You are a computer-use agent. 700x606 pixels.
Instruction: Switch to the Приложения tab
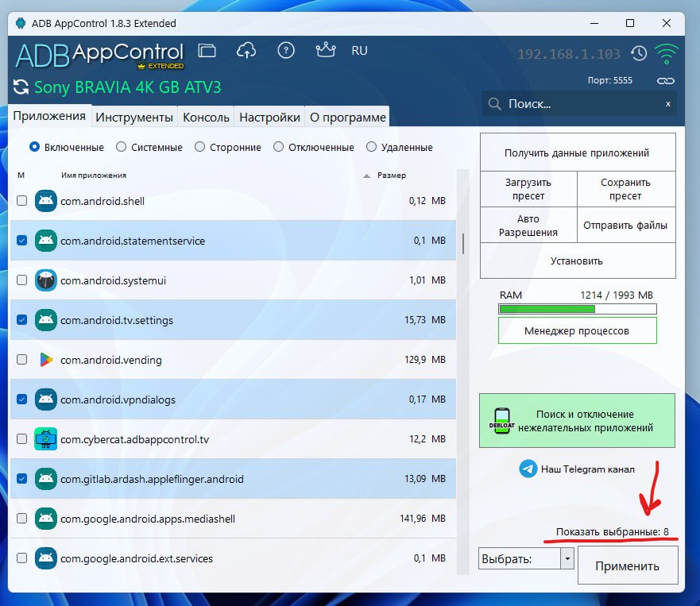[49, 116]
